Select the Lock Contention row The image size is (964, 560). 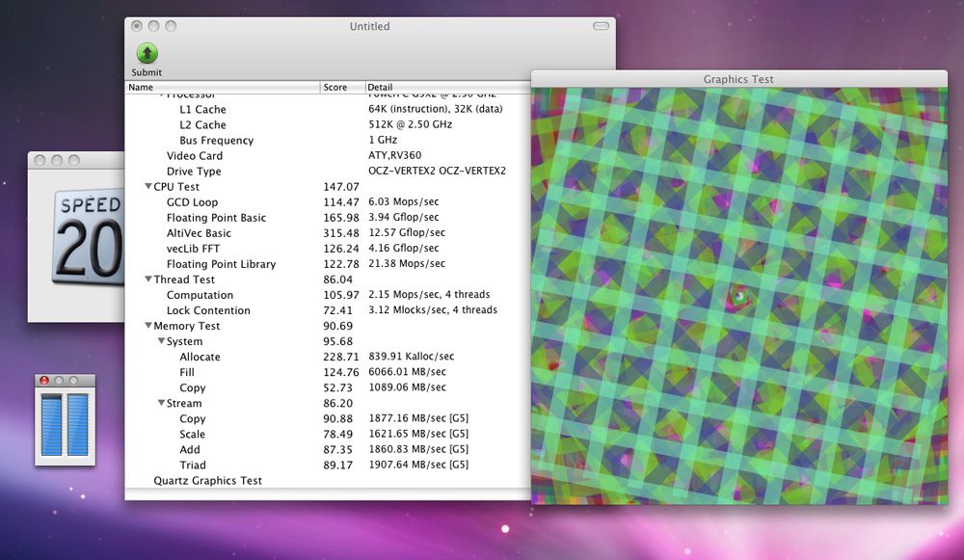(x=328, y=310)
